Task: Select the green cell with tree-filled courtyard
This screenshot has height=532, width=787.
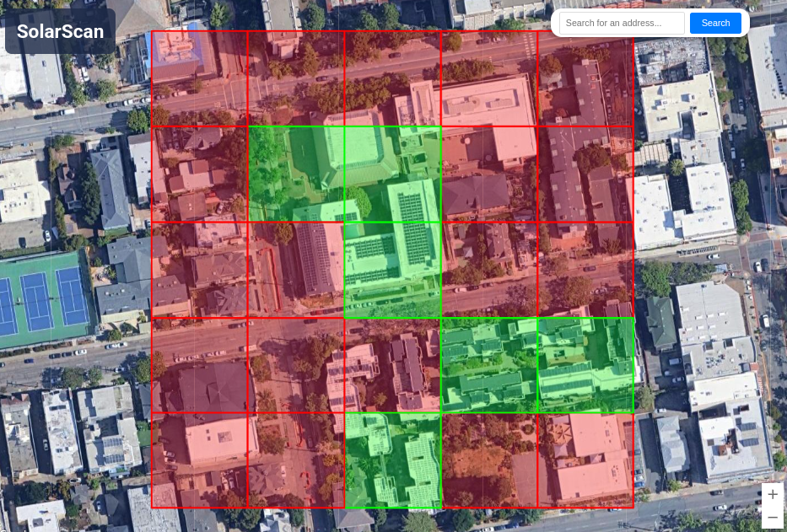Action: tap(296, 175)
